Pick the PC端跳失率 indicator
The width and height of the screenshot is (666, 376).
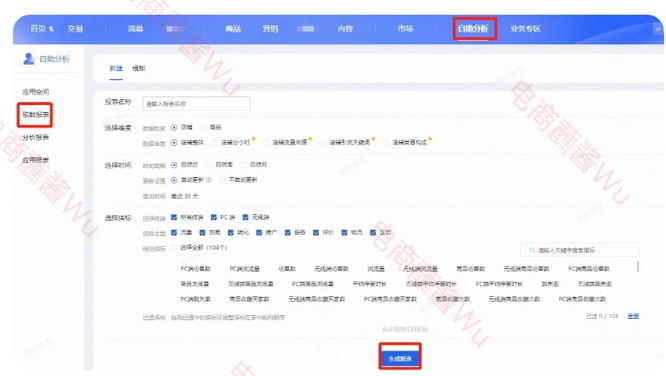pyautogui.click(x=195, y=299)
